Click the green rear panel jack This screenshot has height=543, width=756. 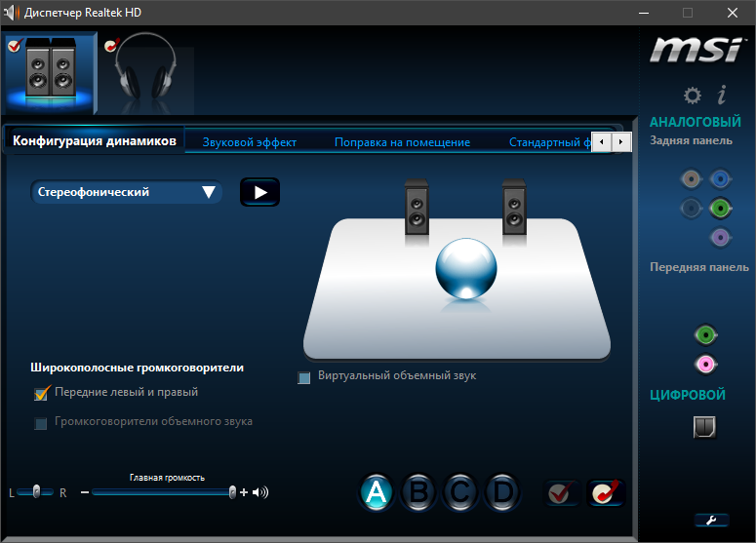click(721, 209)
